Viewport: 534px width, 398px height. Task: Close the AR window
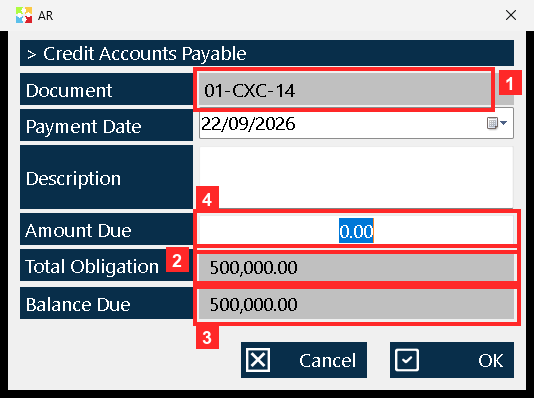coord(511,15)
